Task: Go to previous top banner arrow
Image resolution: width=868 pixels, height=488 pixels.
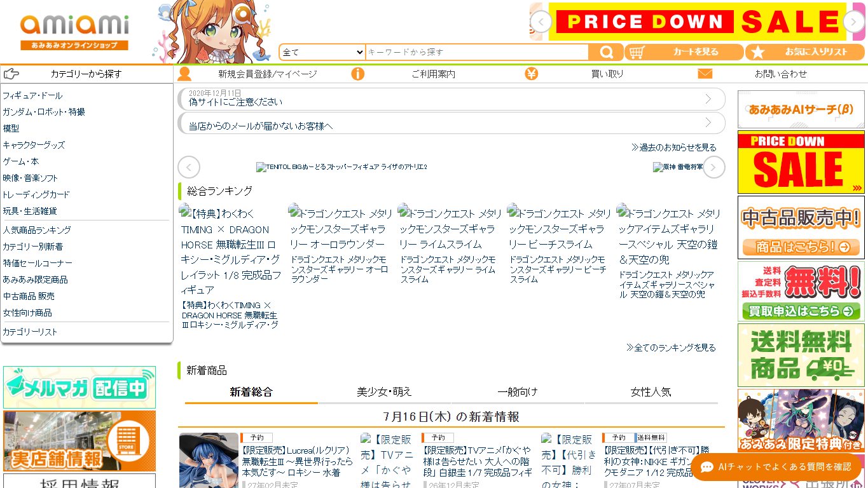Action: (541, 22)
